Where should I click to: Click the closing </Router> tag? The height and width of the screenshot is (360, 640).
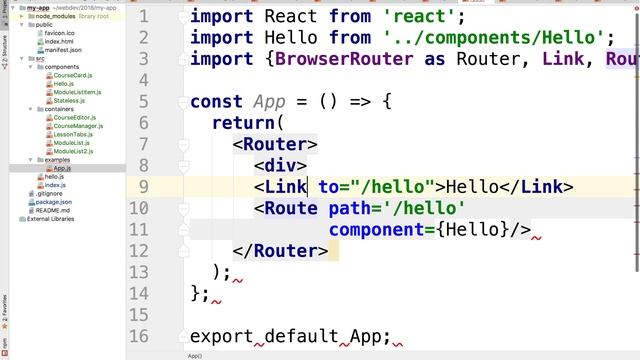coord(280,251)
